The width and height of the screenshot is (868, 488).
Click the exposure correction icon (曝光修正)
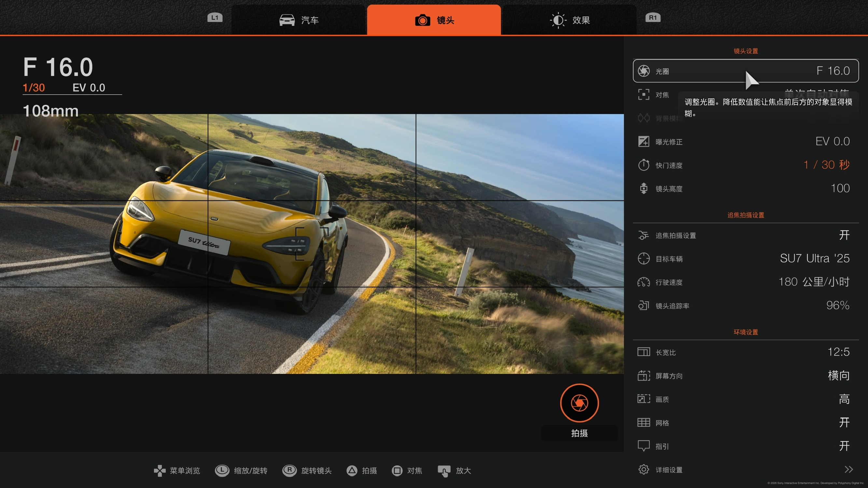(644, 142)
